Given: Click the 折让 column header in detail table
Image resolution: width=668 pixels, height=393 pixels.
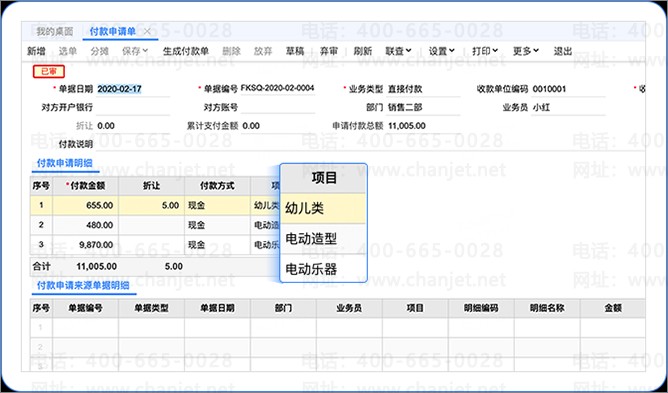Looking at the screenshot, I should pyautogui.click(x=151, y=186).
